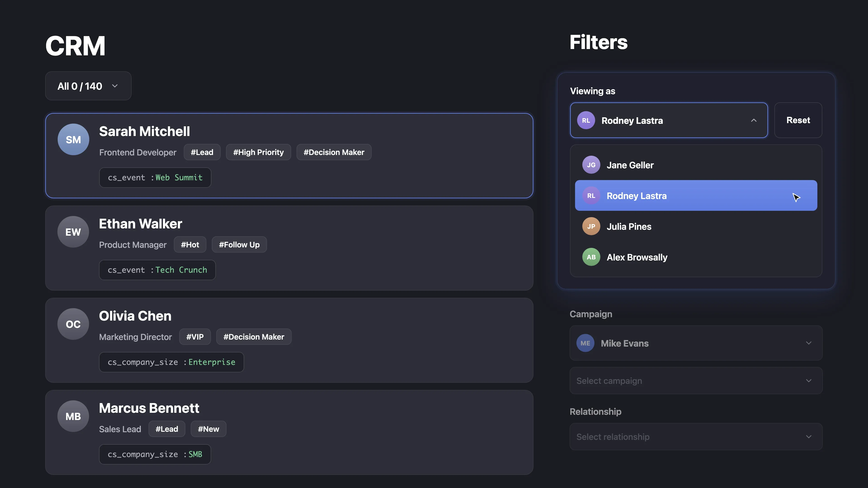Click Sarah Mitchell's #Lead tag
The height and width of the screenshot is (488, 868).
pyautogui.click(x=202, y=152)
